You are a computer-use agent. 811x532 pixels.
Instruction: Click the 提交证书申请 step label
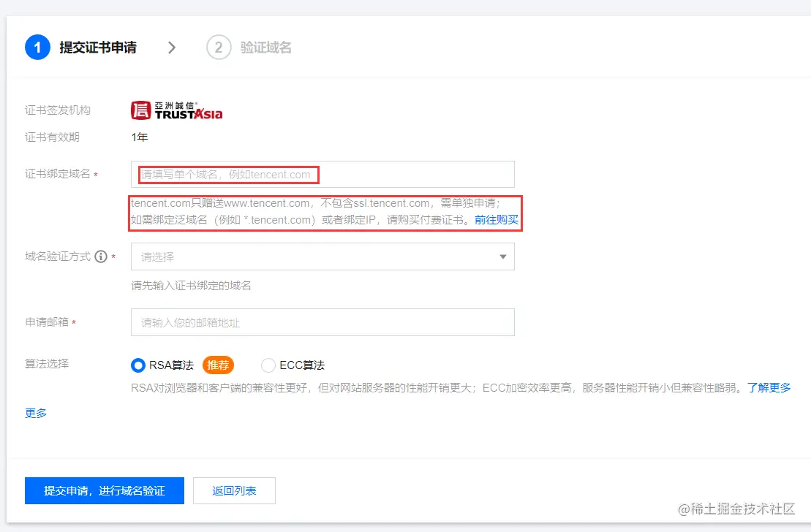(x=98, y=47)
